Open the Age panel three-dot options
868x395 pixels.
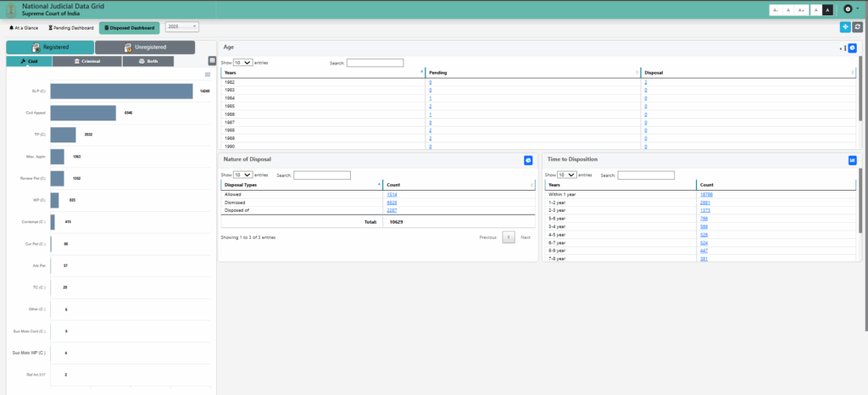point(845,48)
